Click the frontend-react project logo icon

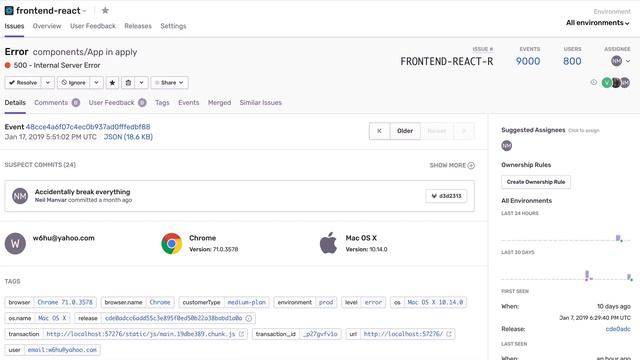pyautogui.click(x=9, y=10)
